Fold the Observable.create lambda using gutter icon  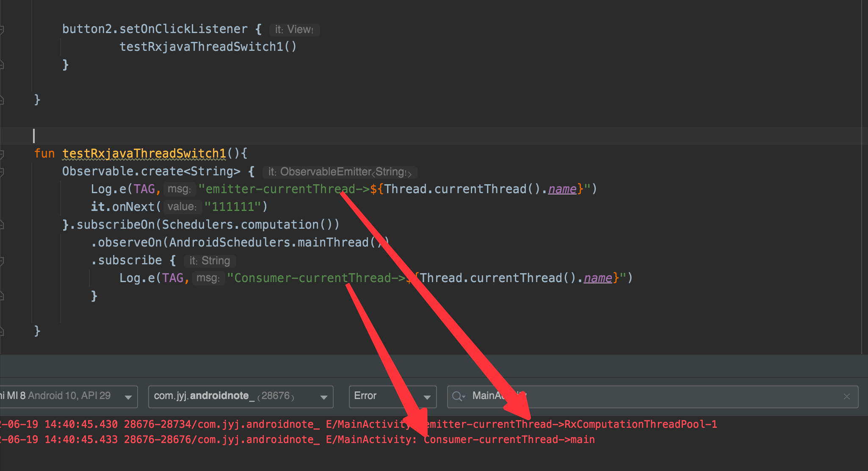tap(3, 171)
